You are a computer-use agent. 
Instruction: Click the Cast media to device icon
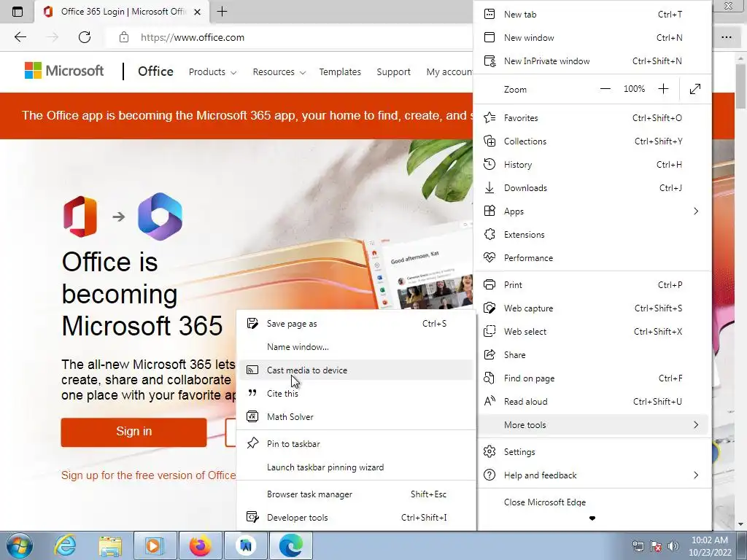pos(252,370)
